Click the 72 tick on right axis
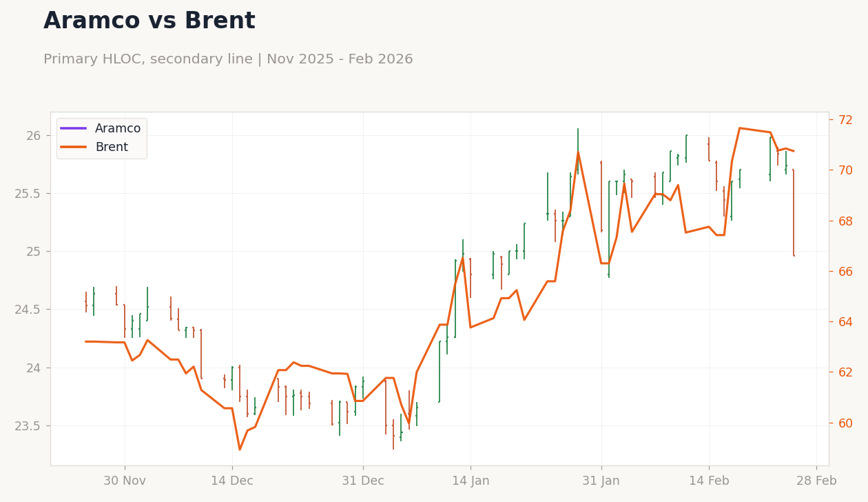The width and height of the screenshot is (868, 502). pyautogui.click(x=845, y=120)
